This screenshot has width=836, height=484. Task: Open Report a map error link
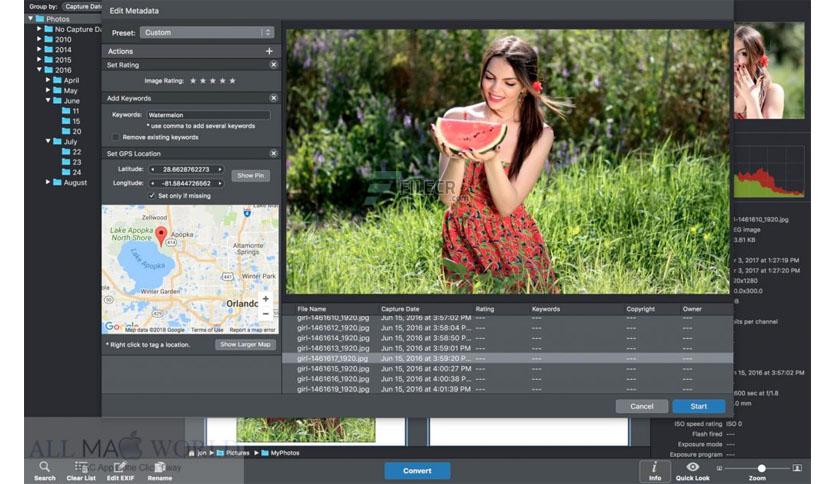252,330
